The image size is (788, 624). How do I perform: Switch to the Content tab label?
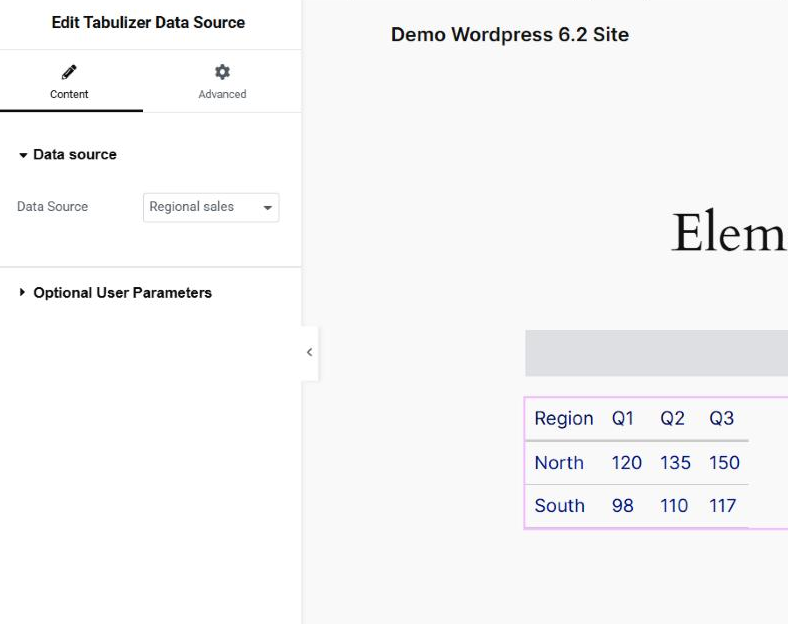click(x=69, y=94)
